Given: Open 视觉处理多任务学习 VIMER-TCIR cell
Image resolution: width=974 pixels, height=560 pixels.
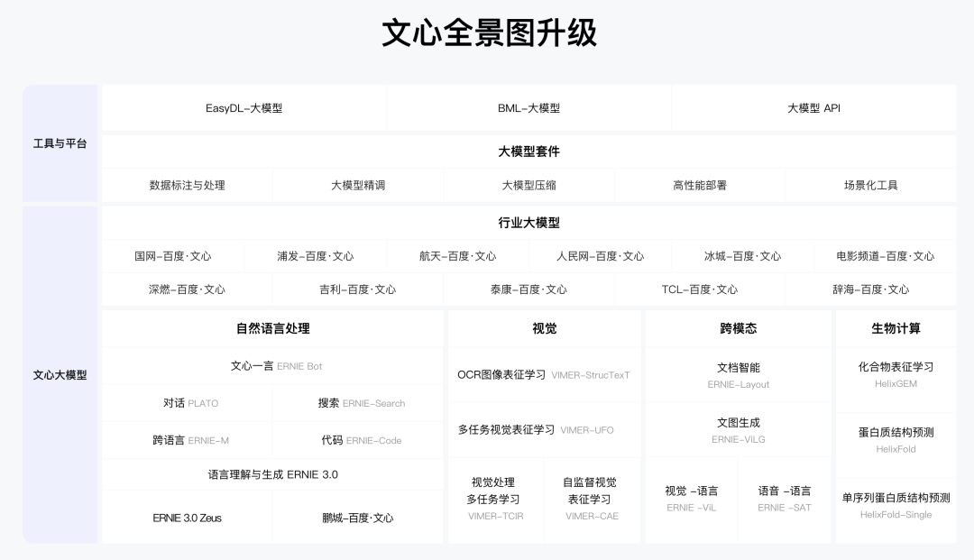Looking at the screenshot, I should click(496, 500).
